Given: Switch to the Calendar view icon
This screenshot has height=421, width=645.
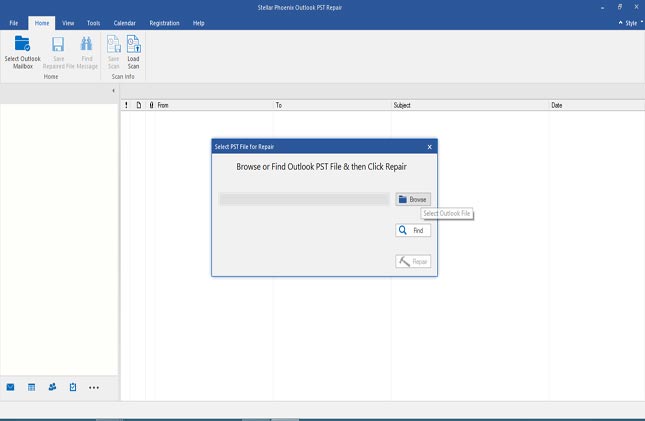Looking at the screenshot, I should [x=31, y=387].
